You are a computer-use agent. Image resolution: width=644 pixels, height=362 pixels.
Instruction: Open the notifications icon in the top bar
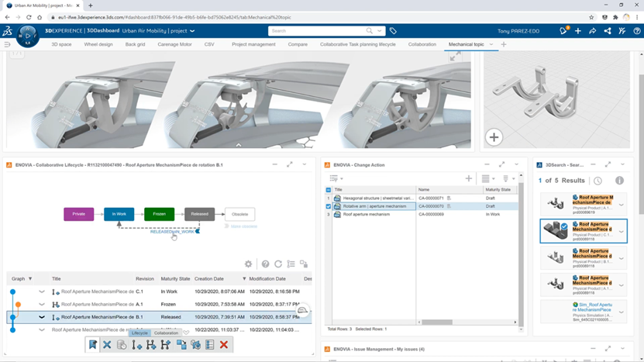[x=563, y=31]
